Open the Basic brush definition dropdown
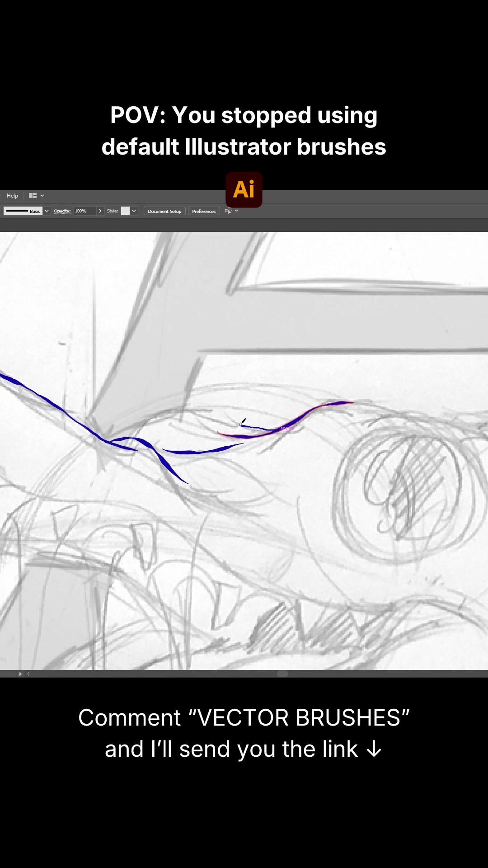This screenshot has width=488, height=868. [47, 211]
